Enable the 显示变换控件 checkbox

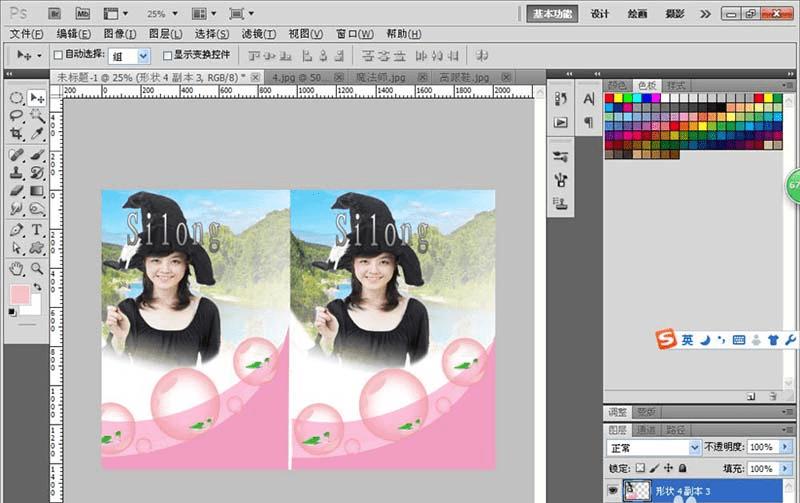pyautogui.click(x=167, y=55)
